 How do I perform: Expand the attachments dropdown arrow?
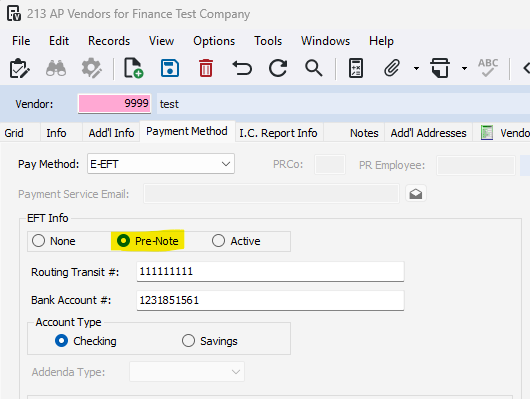pos(416,69)
